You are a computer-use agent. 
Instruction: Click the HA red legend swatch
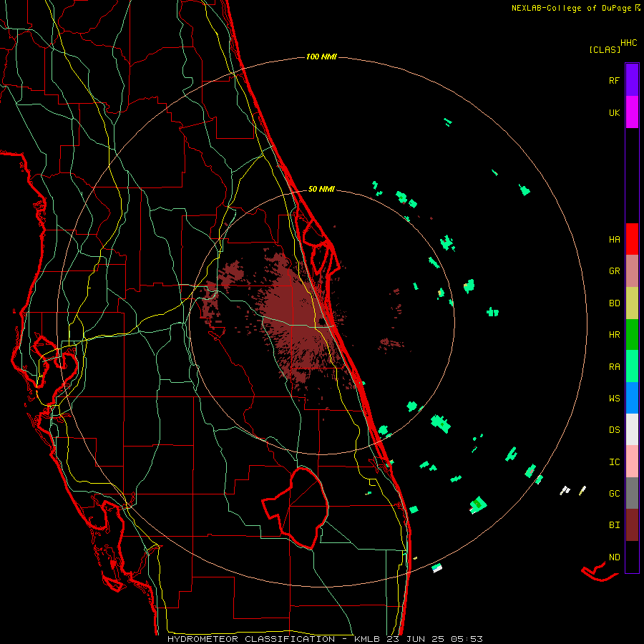pyautogui.click(x=632, y=239)
